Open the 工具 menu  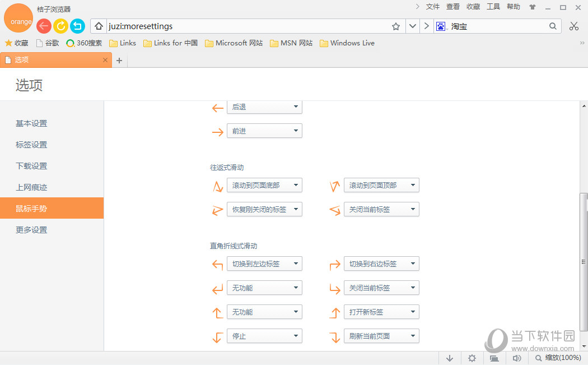493,7
